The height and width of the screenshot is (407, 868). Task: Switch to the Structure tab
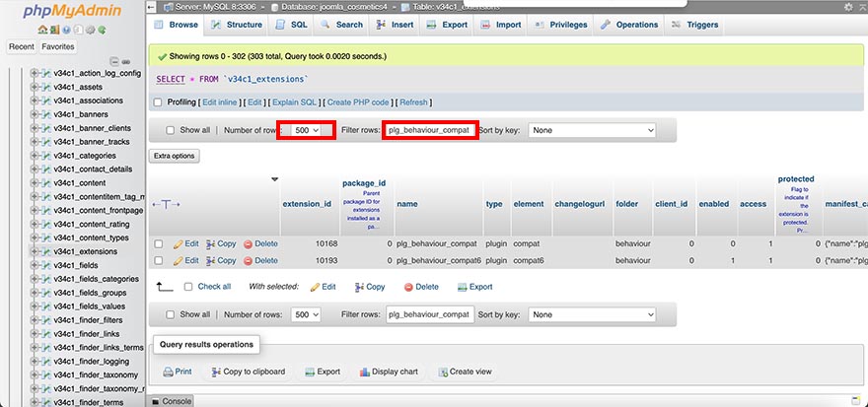237,25
